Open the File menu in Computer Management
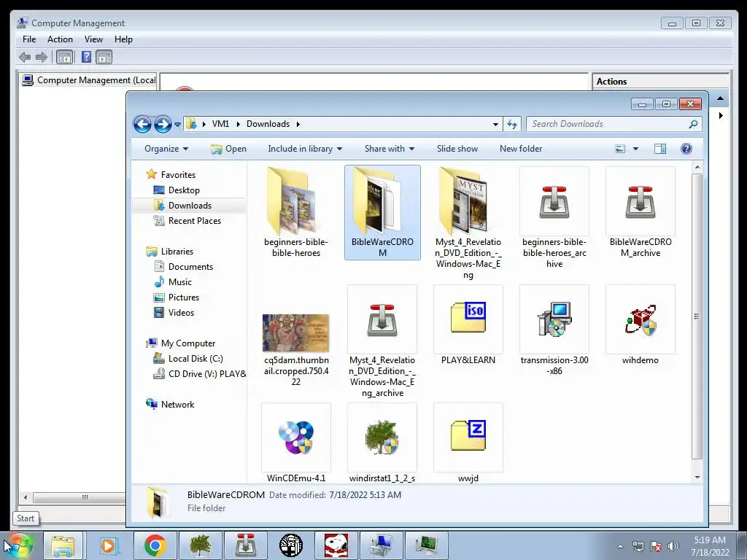 [29, 39]
